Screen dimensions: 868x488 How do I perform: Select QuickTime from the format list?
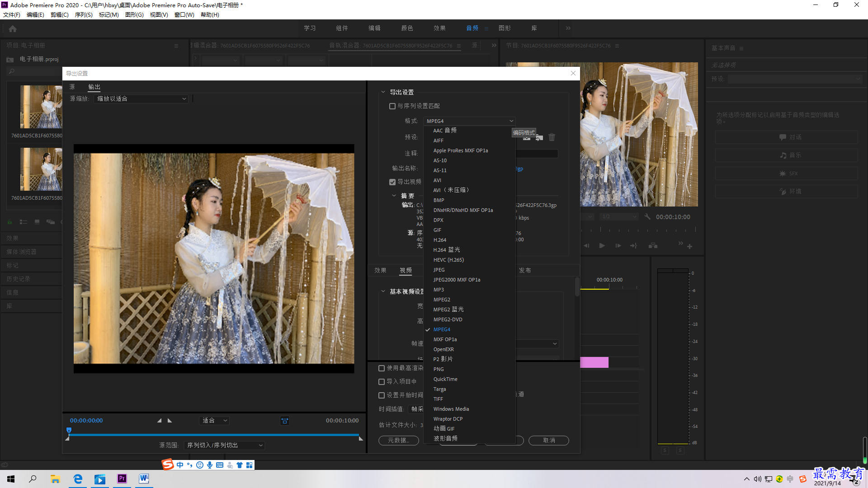[x=445, y=379]
